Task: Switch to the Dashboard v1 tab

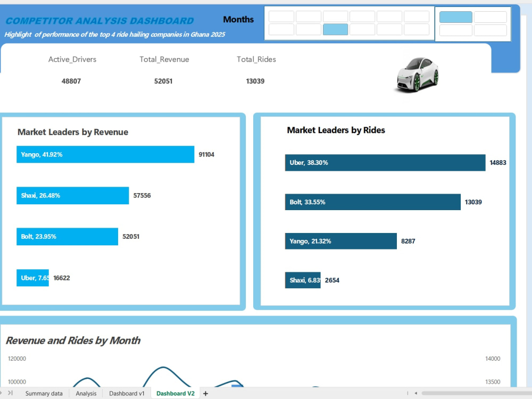Action: [126, 393]
